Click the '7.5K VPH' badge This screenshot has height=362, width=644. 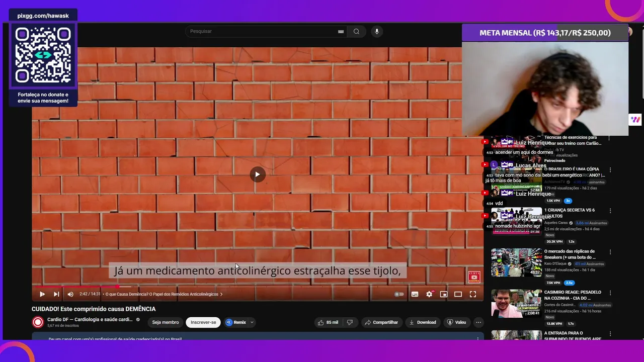(x=553, y=283)
